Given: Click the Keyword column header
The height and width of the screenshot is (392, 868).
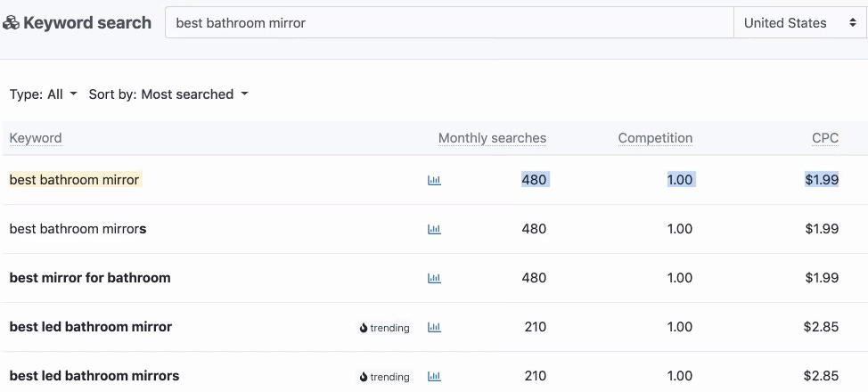Looking at the screenshot, I should (36, 138).
